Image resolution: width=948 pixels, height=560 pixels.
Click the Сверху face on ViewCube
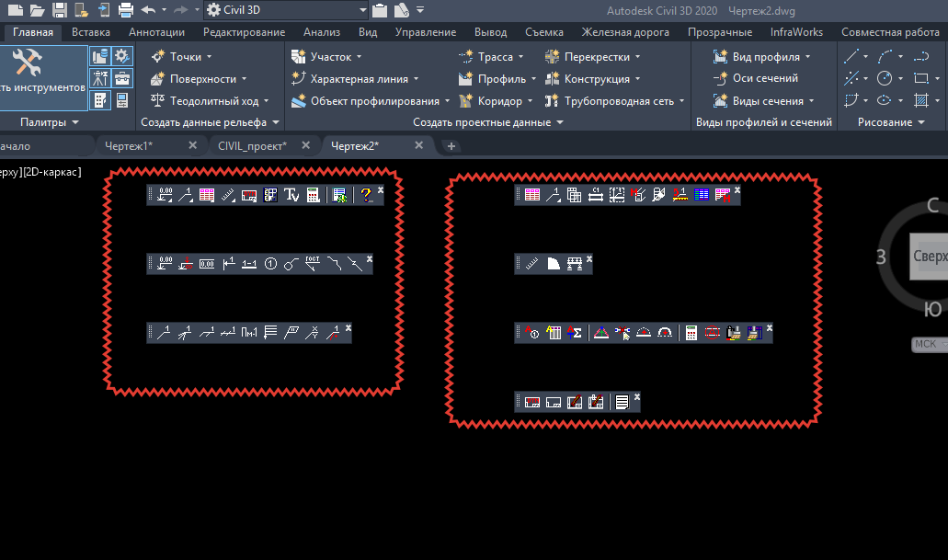[x=930, y=257]
